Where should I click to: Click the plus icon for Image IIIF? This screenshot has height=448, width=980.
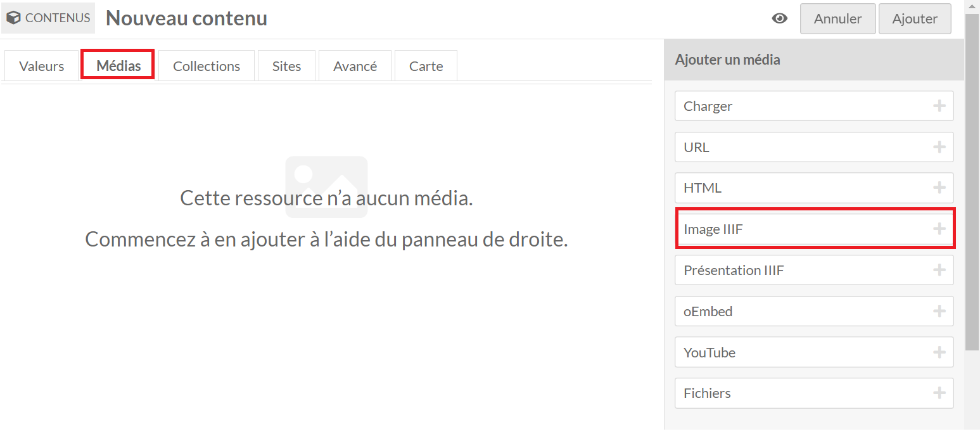click(939, 229)
